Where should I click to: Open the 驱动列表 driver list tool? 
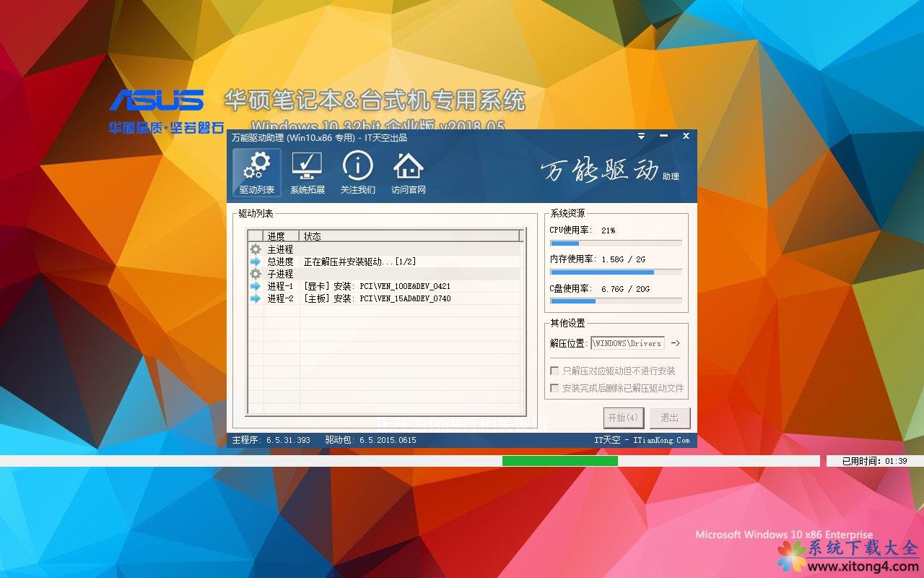tap(257, 173)
